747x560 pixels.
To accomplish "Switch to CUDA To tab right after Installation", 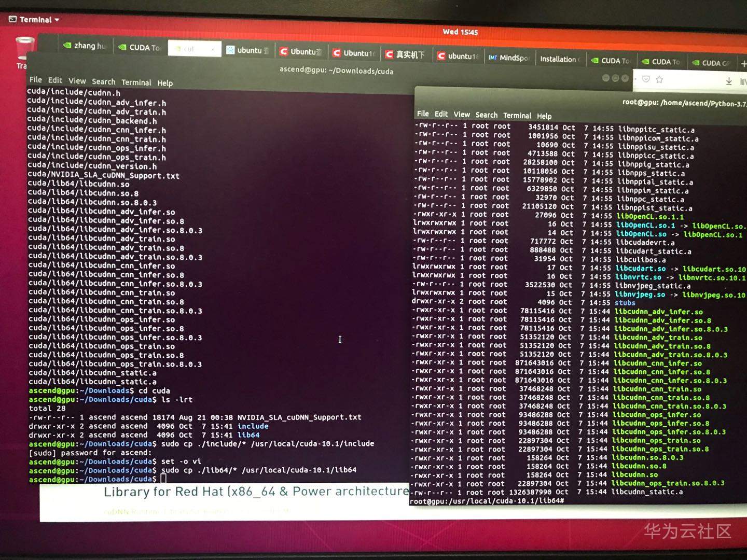I will 611,61.
